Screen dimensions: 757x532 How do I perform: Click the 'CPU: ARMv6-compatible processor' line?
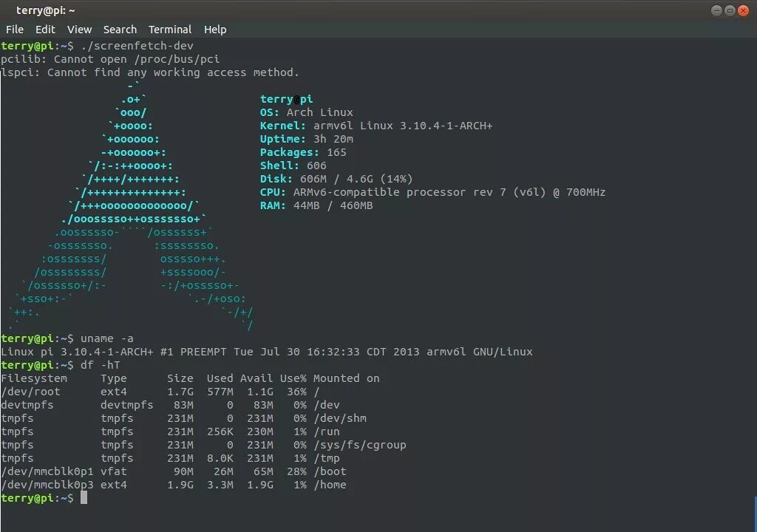pos(432,192)
